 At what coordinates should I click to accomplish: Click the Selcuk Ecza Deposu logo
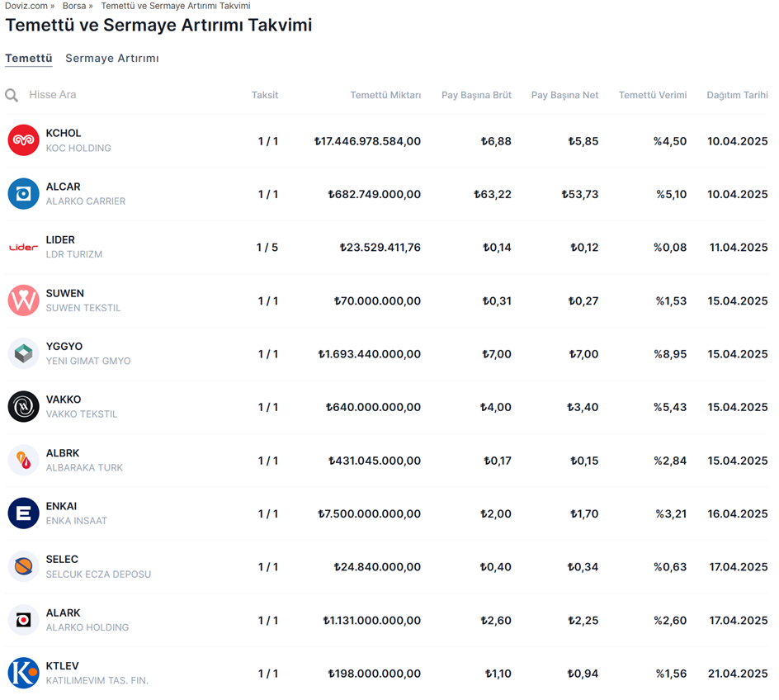(23, 567)
